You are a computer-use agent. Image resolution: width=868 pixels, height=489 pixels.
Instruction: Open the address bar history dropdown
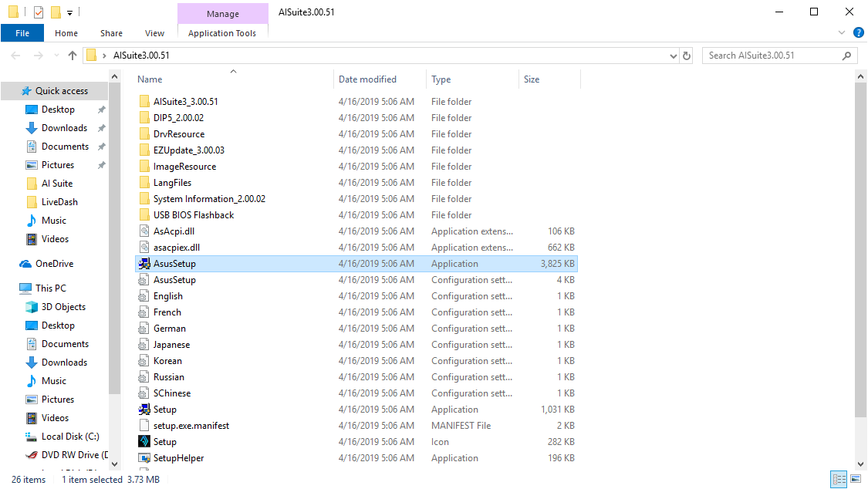(673, 56)
